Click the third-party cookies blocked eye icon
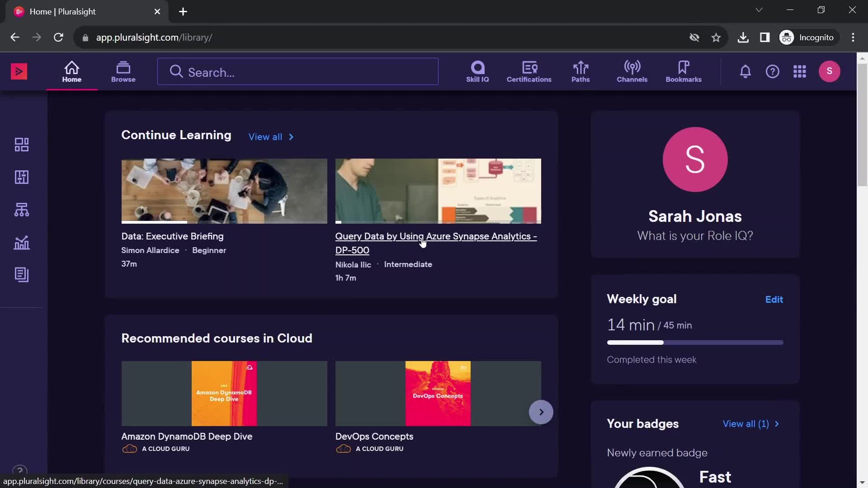868x488 pixels. click(x=694, y=38)
